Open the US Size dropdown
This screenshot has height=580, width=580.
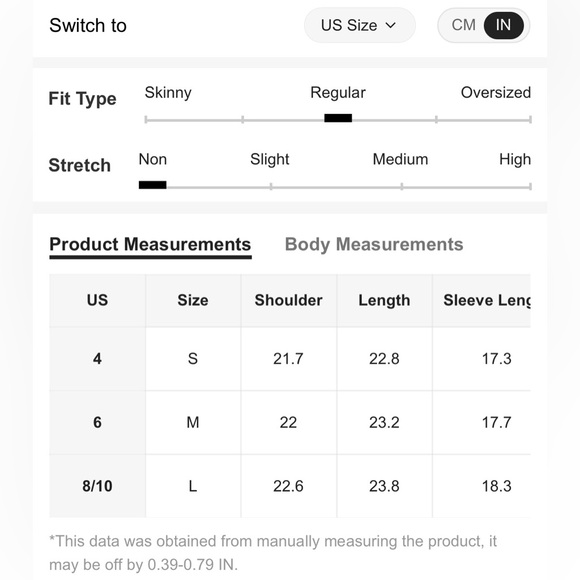click(x=359, y=26)
